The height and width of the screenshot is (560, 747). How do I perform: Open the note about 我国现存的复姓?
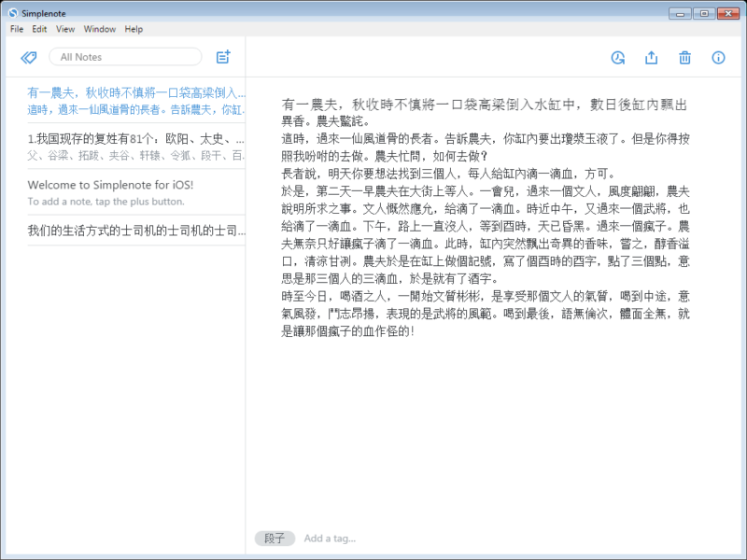click(136, 146)
